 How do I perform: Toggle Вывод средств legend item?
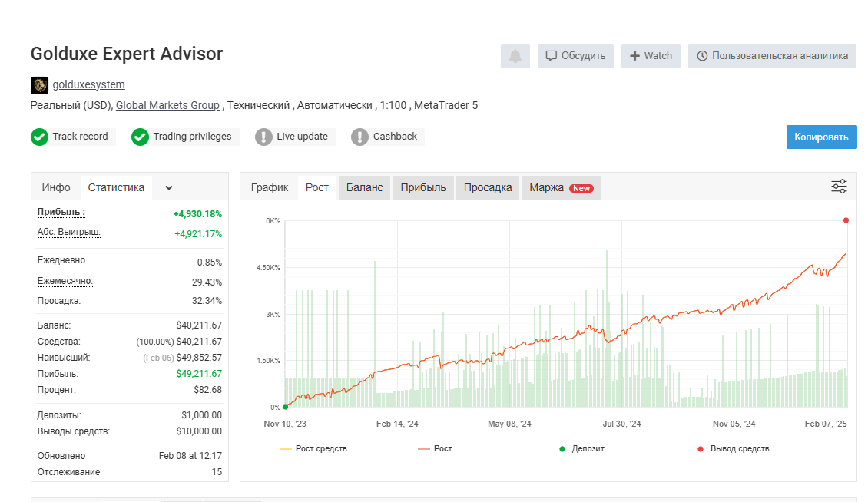pos(733,448)
